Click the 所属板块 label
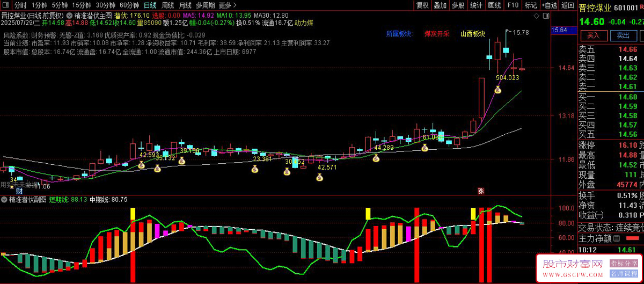This screenshot has width=644, height=284. tap(399, 34)
